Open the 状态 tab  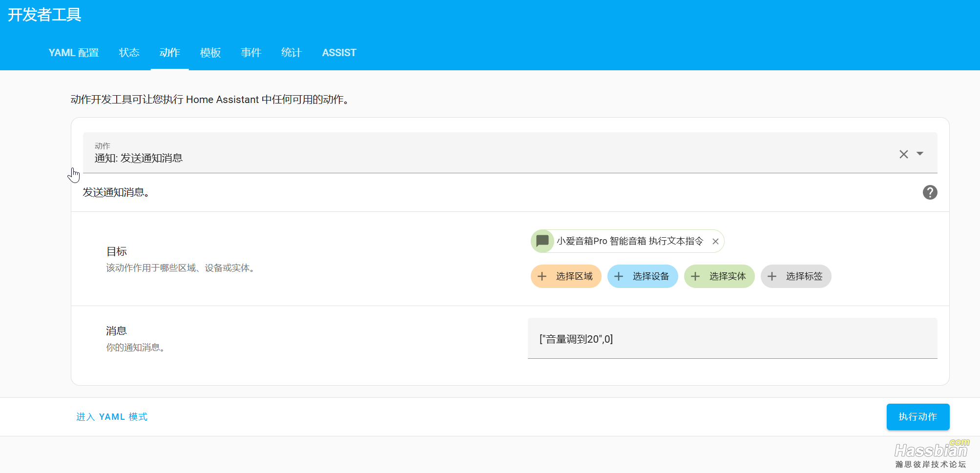[x=129, y=53]
